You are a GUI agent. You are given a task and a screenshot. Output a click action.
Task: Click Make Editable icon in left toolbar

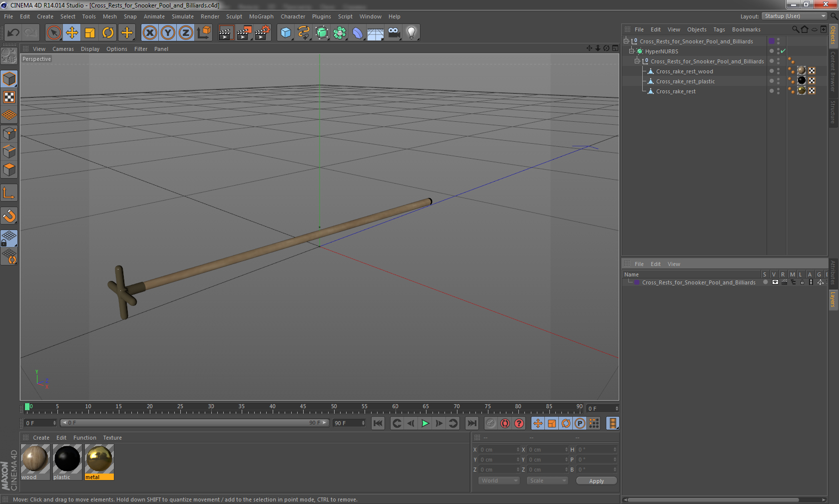[x=9, y=55]
